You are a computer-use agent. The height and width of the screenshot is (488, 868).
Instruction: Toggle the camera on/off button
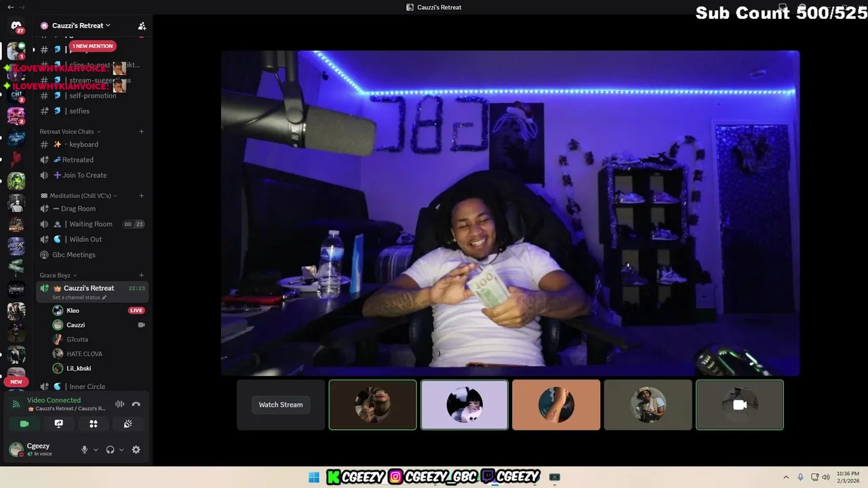tap(24, 424)
